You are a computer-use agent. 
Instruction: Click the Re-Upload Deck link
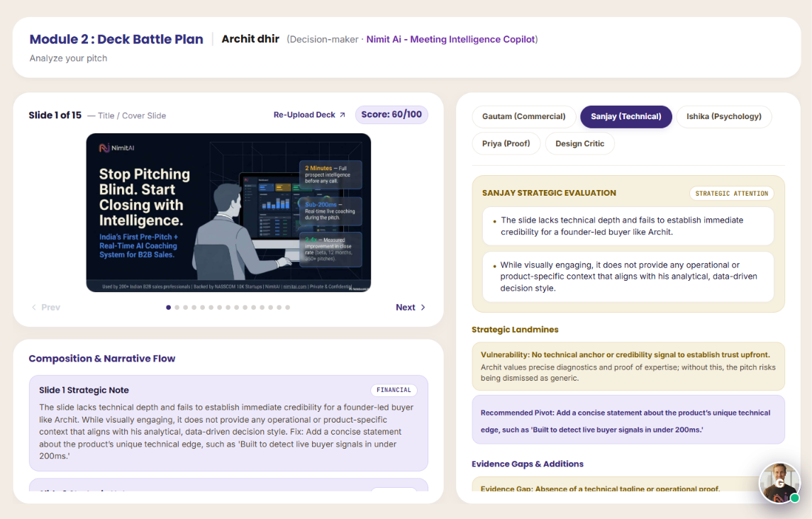point(309,115)
